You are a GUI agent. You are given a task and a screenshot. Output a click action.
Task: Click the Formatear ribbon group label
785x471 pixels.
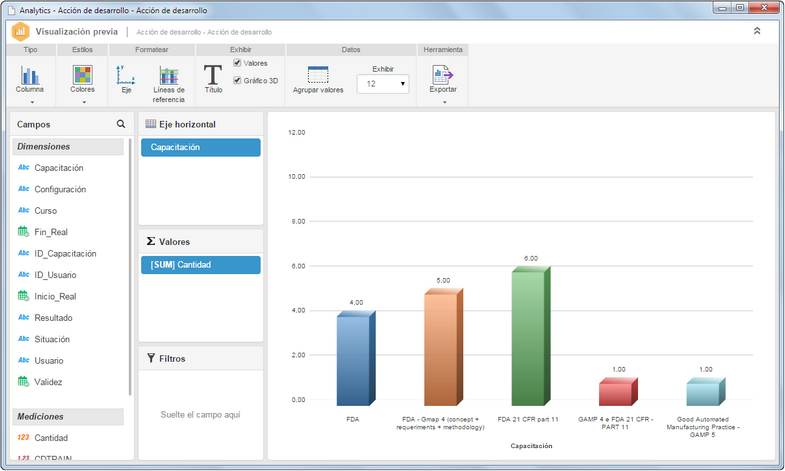151,50
